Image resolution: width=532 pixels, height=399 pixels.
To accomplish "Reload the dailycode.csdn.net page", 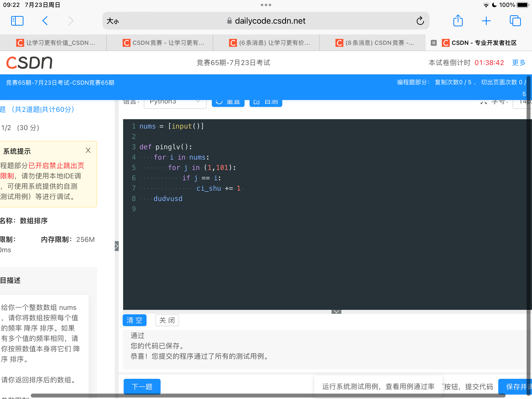I will click(x=420, y=21).
